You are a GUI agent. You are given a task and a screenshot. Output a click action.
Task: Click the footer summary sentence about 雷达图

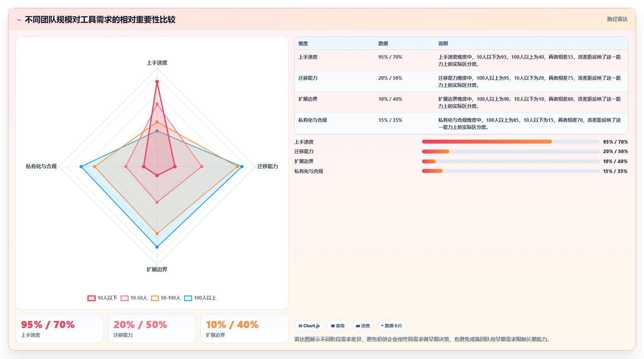tap(423, 339)
